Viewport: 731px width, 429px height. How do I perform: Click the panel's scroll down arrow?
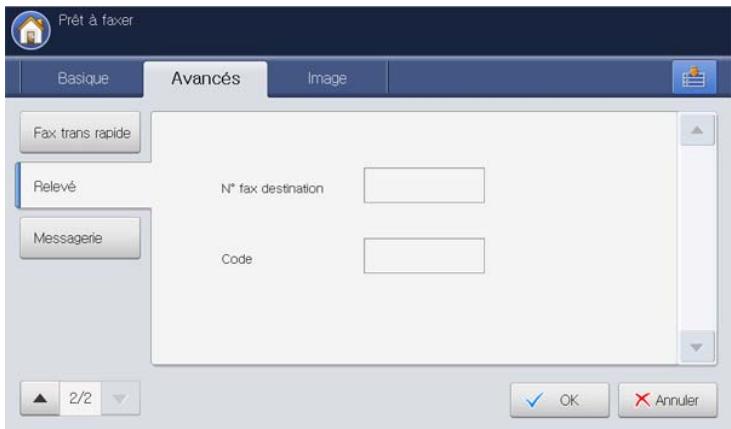697,347
